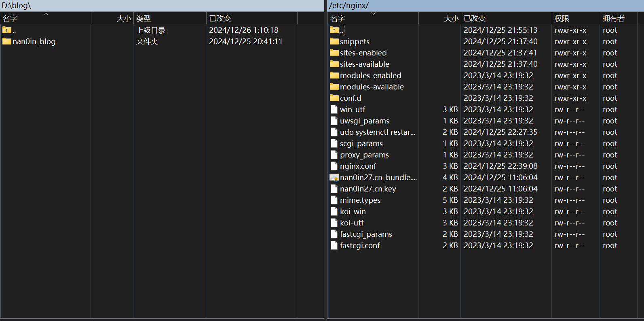Click the D:\blog\ local path bar
The height and width of the screenshot is (321, 644).
pyautogui.click(x=162, y=6)
